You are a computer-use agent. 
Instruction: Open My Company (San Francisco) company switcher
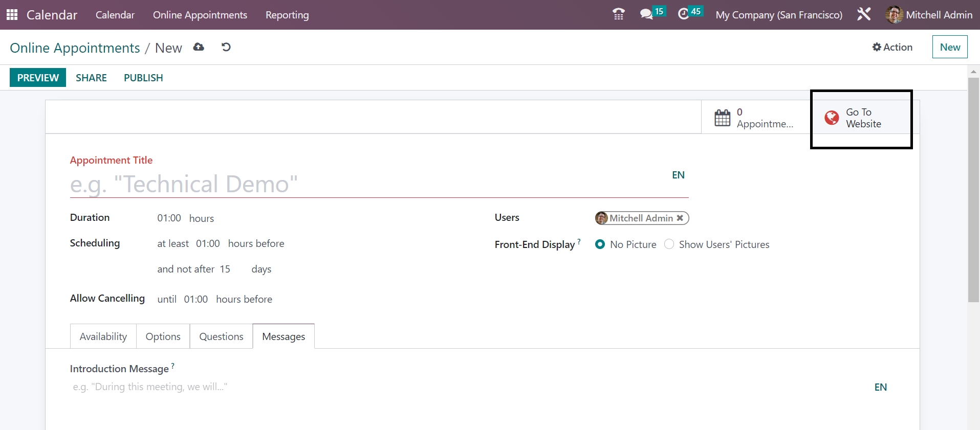[778, 15]
